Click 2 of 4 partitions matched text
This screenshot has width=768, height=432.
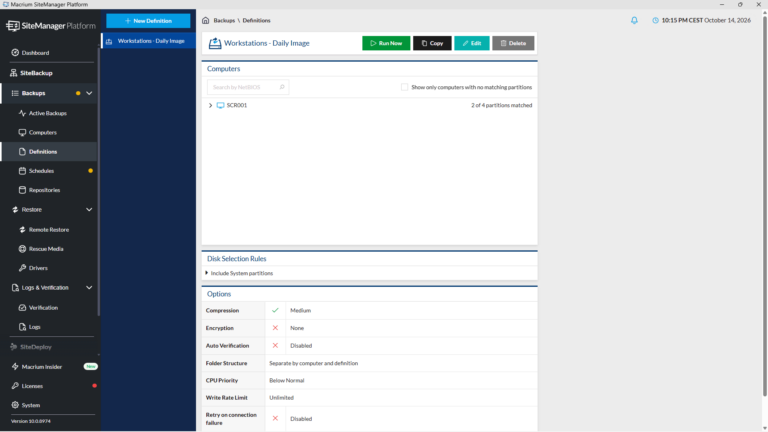coord(502,105)
